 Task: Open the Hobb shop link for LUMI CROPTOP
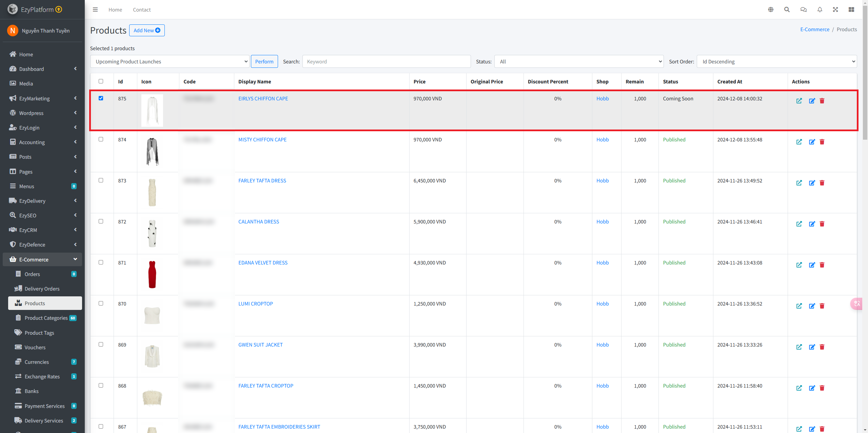(x=603, y=303)
